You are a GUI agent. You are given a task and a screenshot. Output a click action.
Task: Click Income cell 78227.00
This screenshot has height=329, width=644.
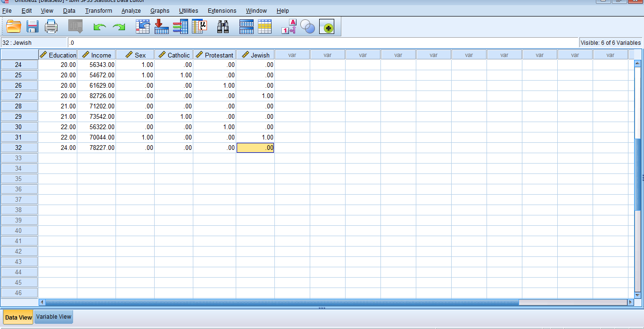pyautogui.click(x=96, y=148)
